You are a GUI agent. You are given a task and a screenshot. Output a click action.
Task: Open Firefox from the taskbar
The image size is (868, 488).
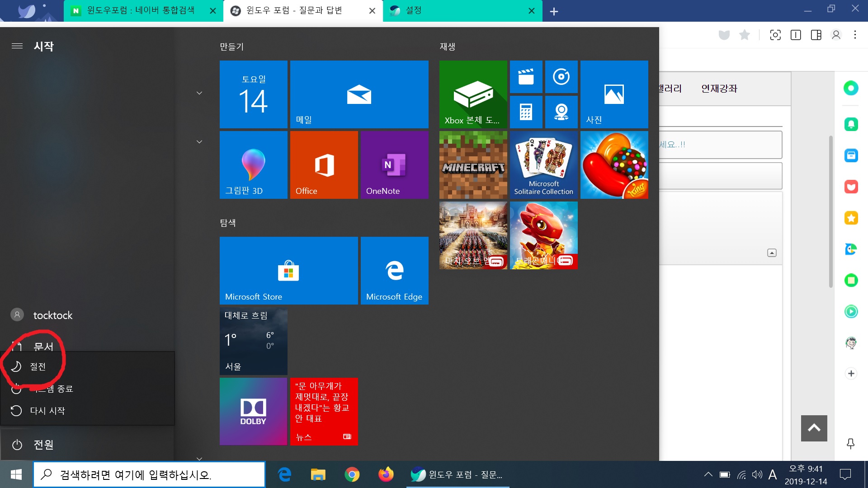[x=386, y=474]
